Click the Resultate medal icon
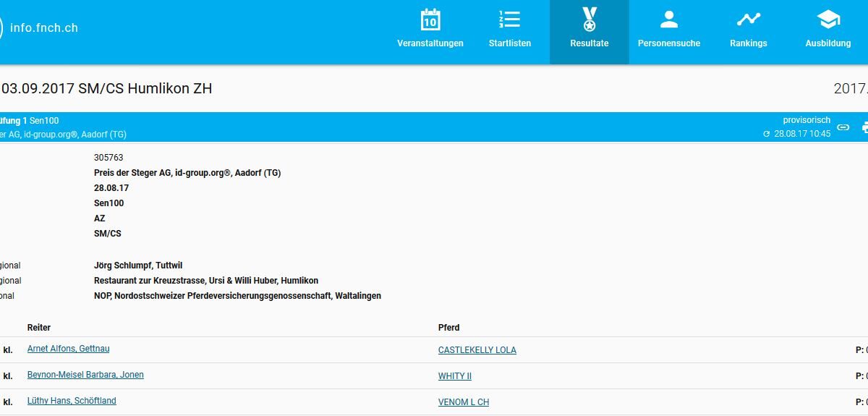Viewport: 868px width, 416px height. 590,20
